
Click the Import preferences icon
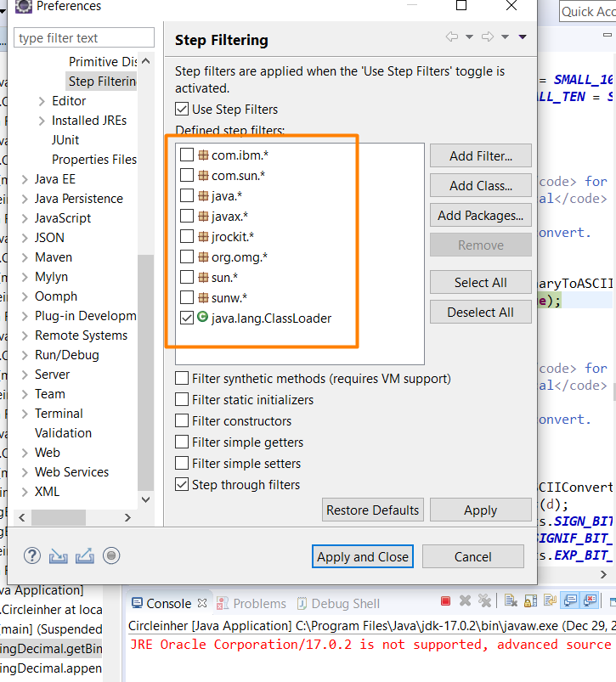59,555
